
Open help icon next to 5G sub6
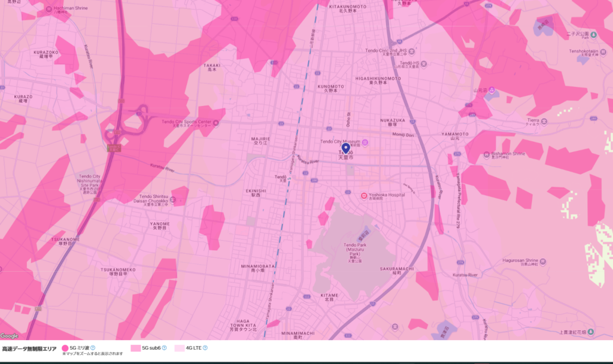(164, 347)
